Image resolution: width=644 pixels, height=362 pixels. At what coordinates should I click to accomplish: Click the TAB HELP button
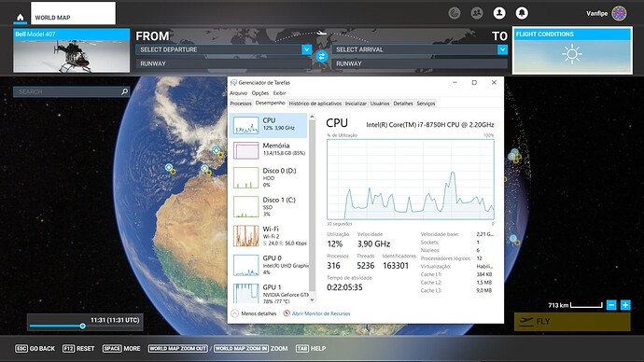click(311, 348)
